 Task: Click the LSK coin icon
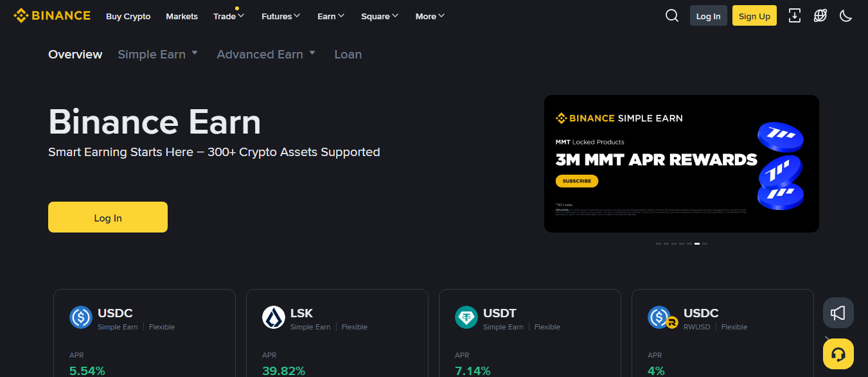pyautogui.click(x=274, y=317)
